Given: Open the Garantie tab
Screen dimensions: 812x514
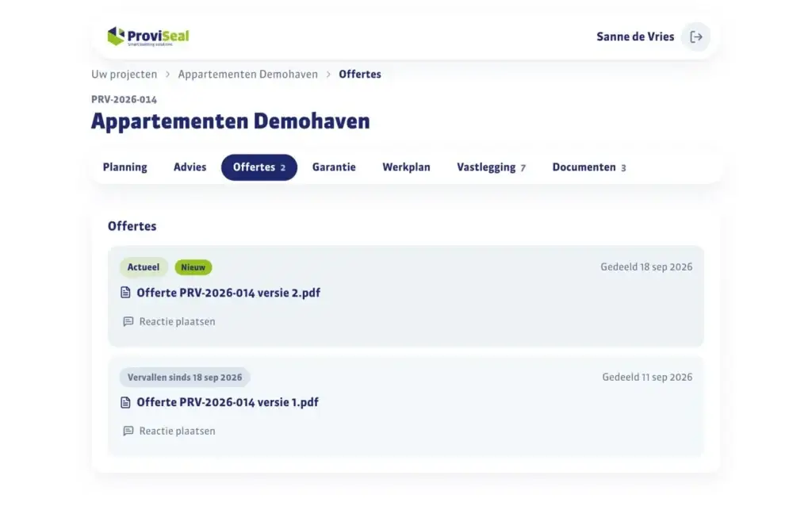Looking at the screenshot, I should coord(334,167).
